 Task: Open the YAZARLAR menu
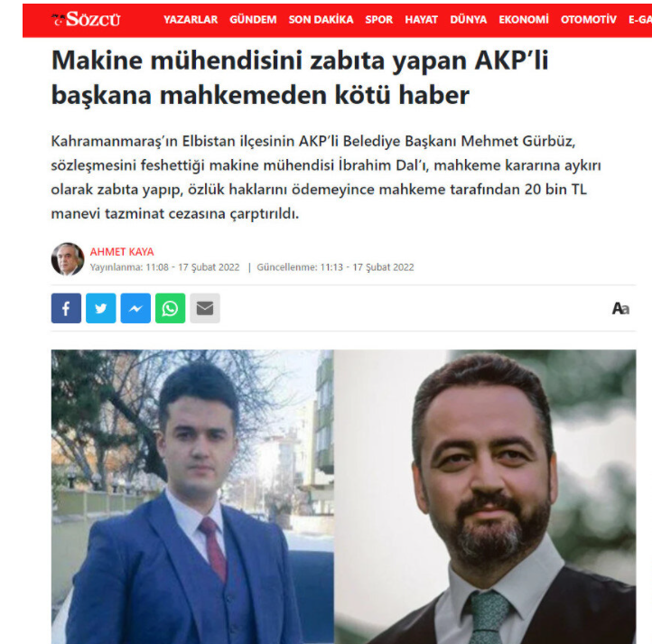(x=191, y=20)
